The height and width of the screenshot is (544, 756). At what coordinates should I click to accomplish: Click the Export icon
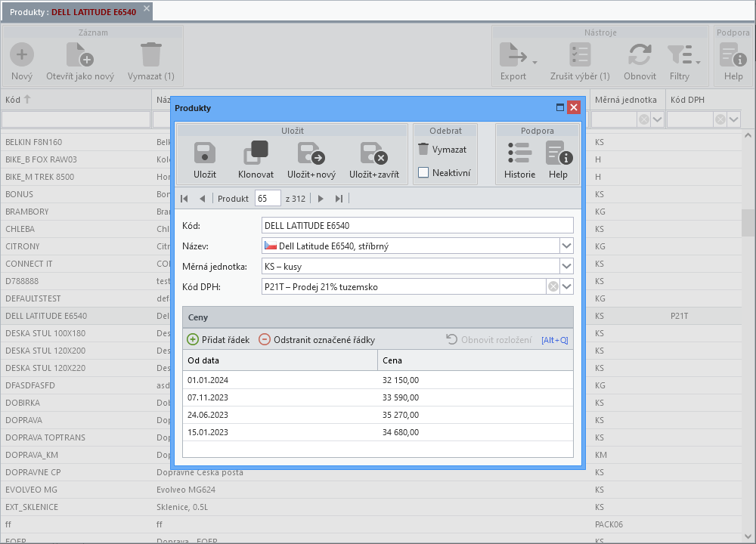513,55
